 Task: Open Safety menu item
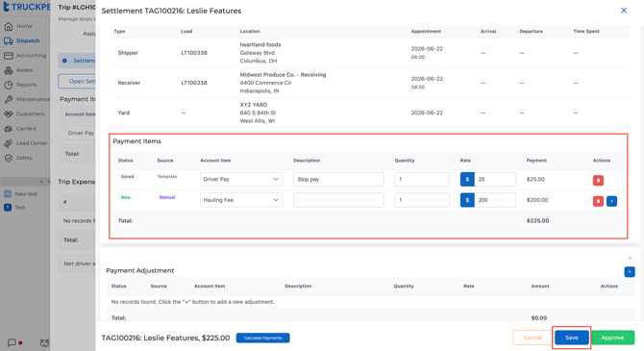coord(24,158)
